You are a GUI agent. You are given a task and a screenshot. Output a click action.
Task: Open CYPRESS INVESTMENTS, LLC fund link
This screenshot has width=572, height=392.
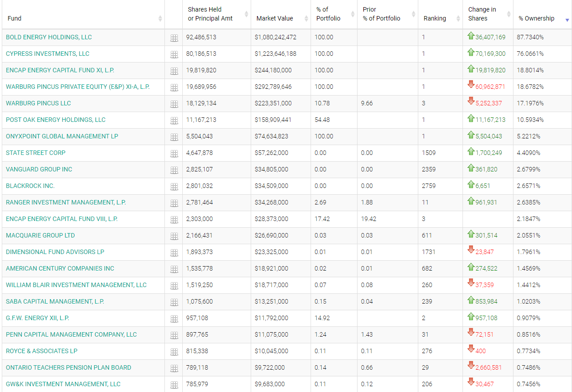pos(47,54)
